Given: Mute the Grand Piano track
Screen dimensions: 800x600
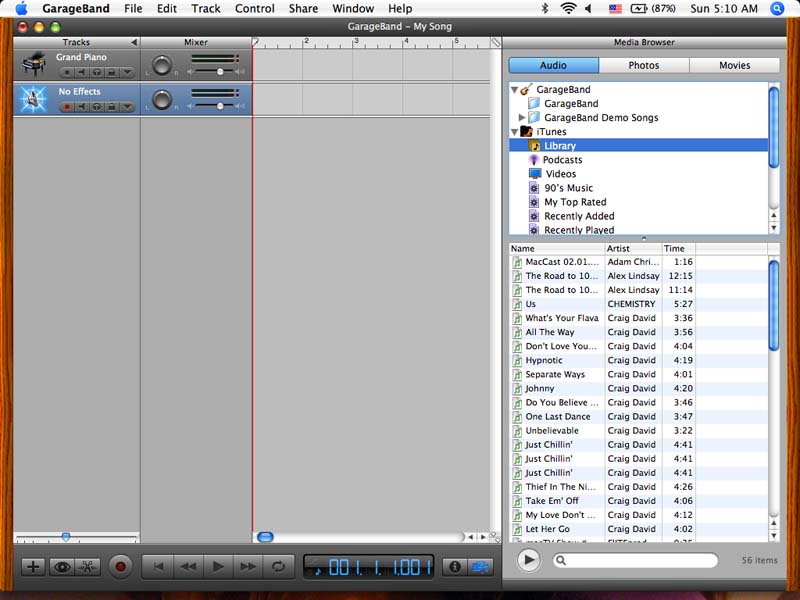Looking at the screenshot, I should 82,72.
